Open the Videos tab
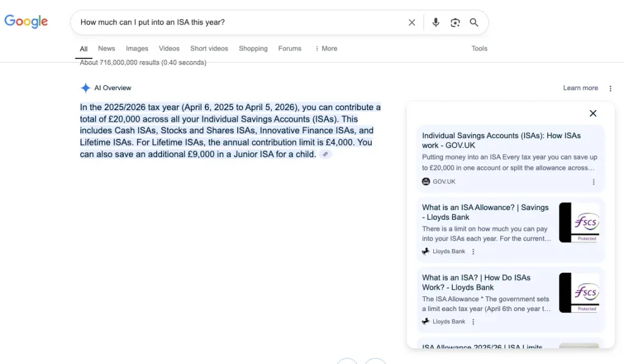 coord(169,49)
